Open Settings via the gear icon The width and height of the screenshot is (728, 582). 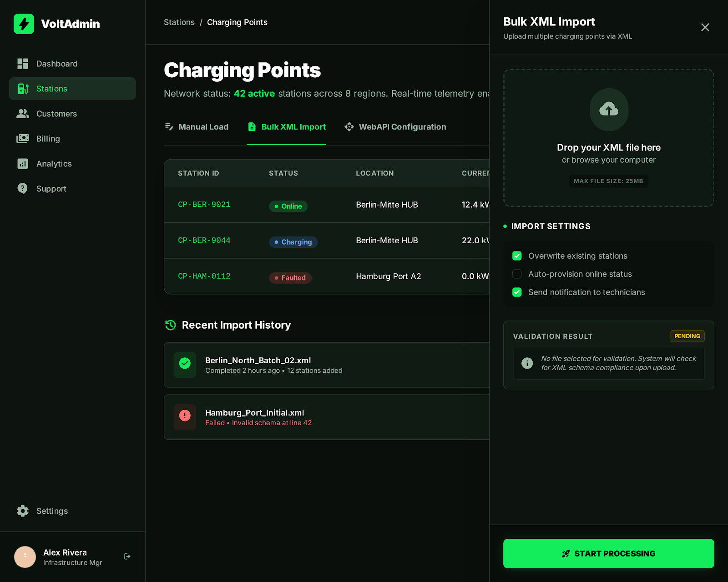pyautogui.click(x=23, y=511)
